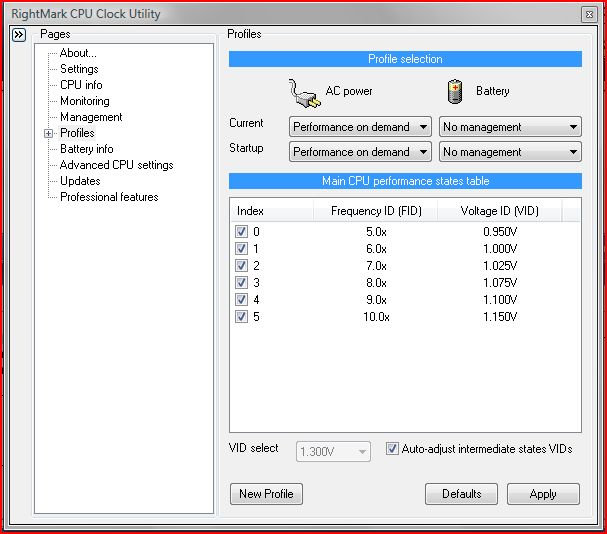Click the Voltage ID (VID) column header

(x=500, y=211)
